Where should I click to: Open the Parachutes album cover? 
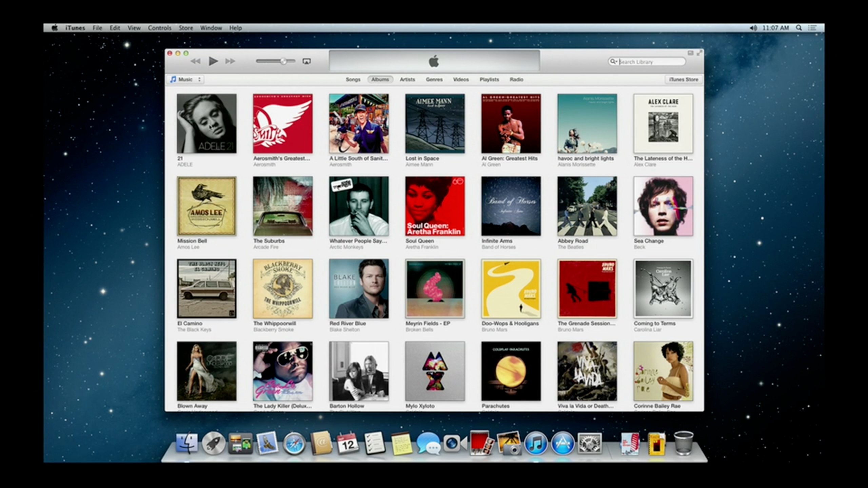click(x=511, y=371)
